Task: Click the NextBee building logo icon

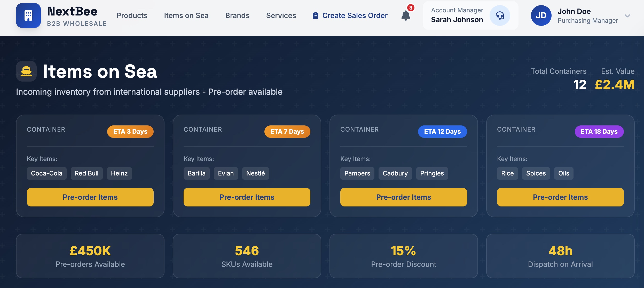Action: 28,15
